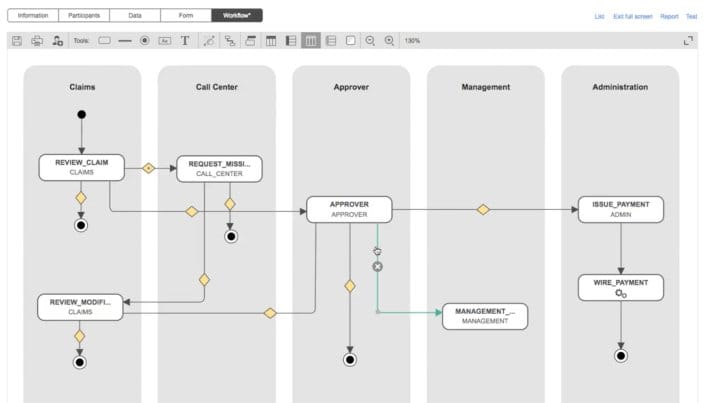Open the Report link
The width and height of the screenshot is (705, 403).
pyautogui.click(x=669, y=16)
